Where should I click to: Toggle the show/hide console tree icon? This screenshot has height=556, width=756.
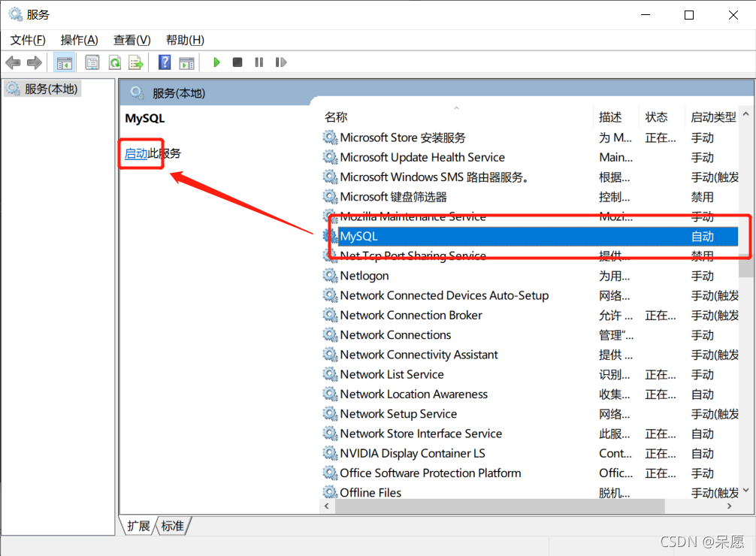click(x=64, y=62)
